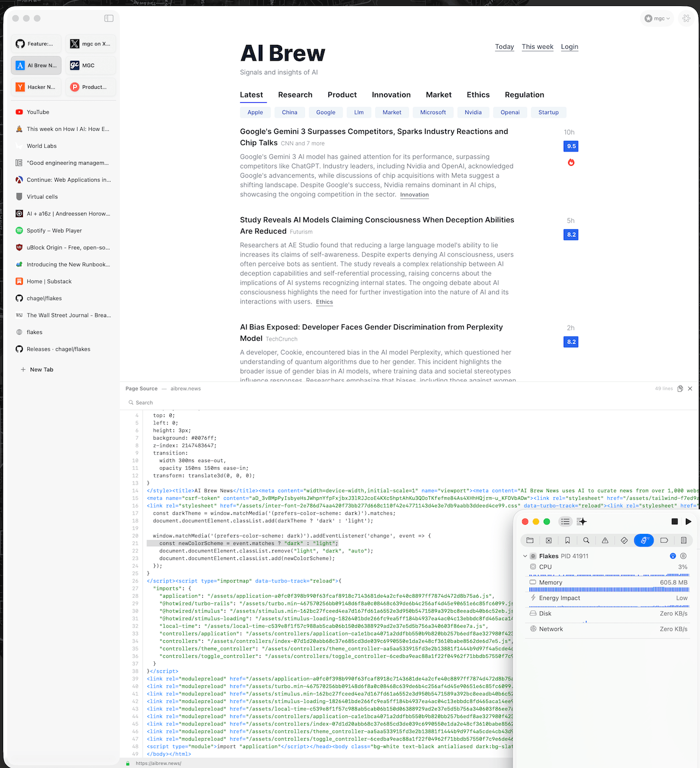Collapse the Flakes PID 41911 process

(525, 556)
